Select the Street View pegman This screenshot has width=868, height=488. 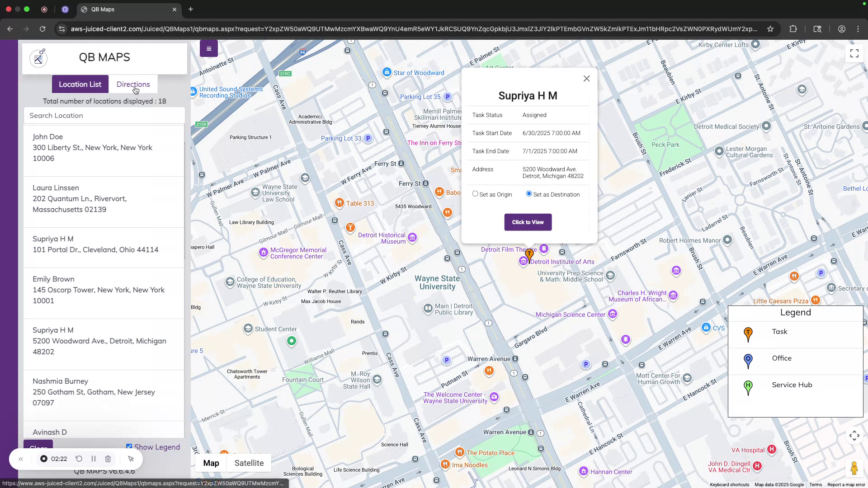click(x=854, y=468)
